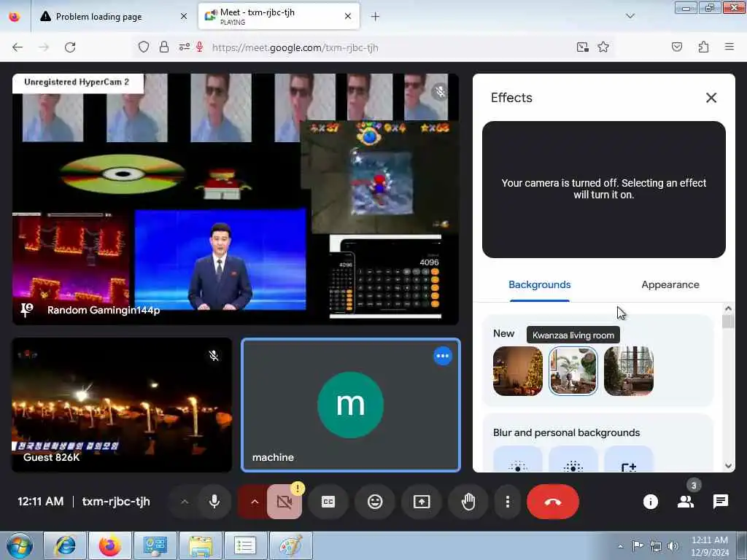747x560 pixels.
Task: Click the Effects panel scroll up arrow
Action: [x=728, y=308]
